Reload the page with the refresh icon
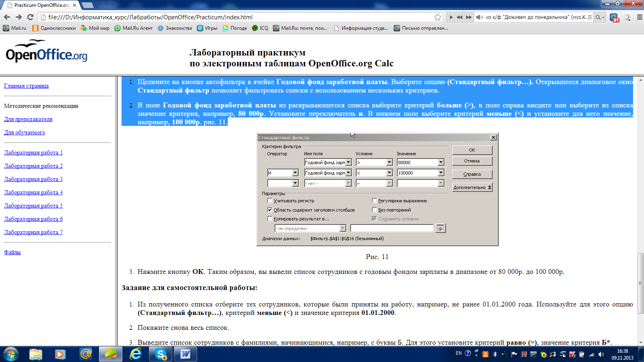This screenshot has height=362, width=644. pos(30,17)
